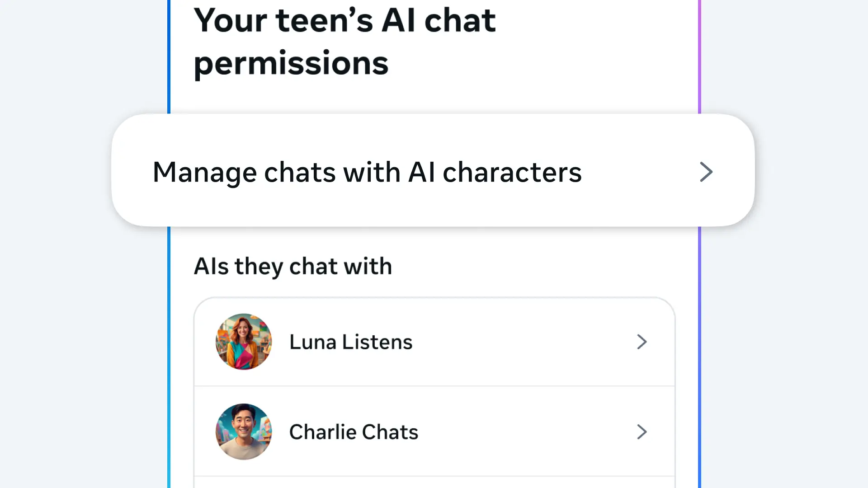868x488 pixels.
Task: Click Luna Listens profile picture
Action: pos(244,342)
